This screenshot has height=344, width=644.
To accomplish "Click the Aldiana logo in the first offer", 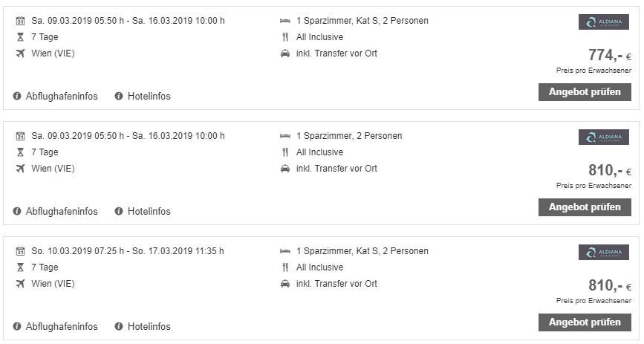I will click(x=604, y=22).
